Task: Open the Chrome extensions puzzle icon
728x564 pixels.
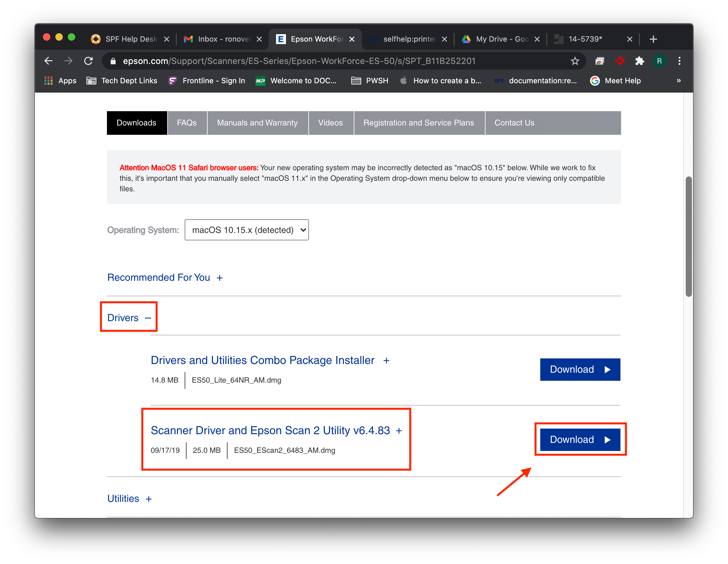Action: [x=639, y=61]
